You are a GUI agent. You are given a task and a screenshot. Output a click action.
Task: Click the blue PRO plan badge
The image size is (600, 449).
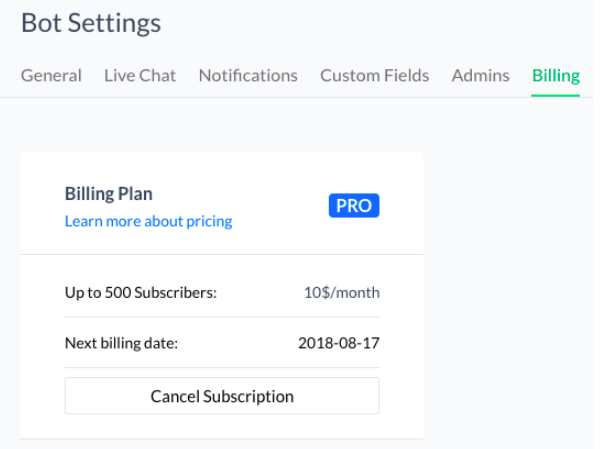click(x=354, y=206)
